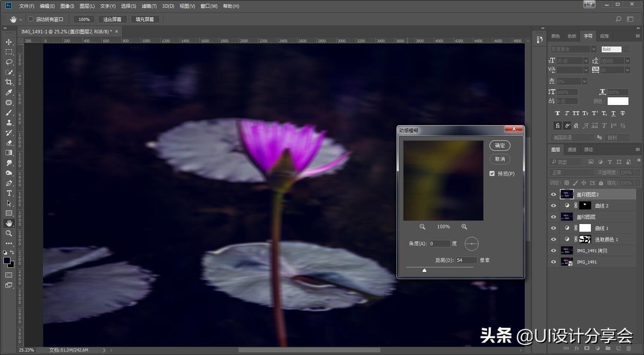The image size is (644, 355).
Task: Open the font family dropdown 思源黑体
Action: [x=593, y=49]
